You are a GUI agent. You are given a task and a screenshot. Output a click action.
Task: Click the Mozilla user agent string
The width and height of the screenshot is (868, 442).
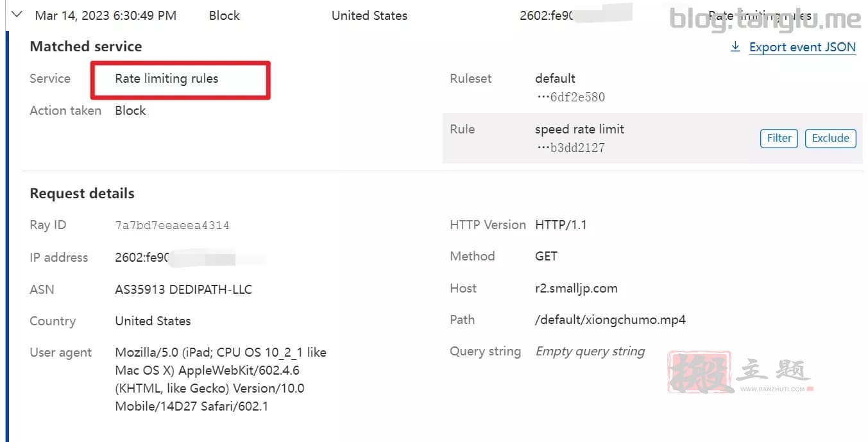point(221,379)
